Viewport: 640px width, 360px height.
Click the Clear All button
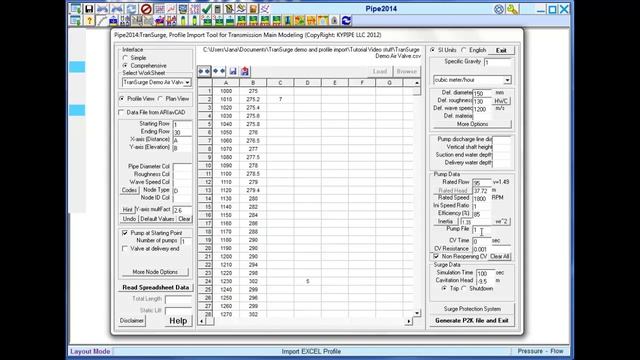coord(500,256)
